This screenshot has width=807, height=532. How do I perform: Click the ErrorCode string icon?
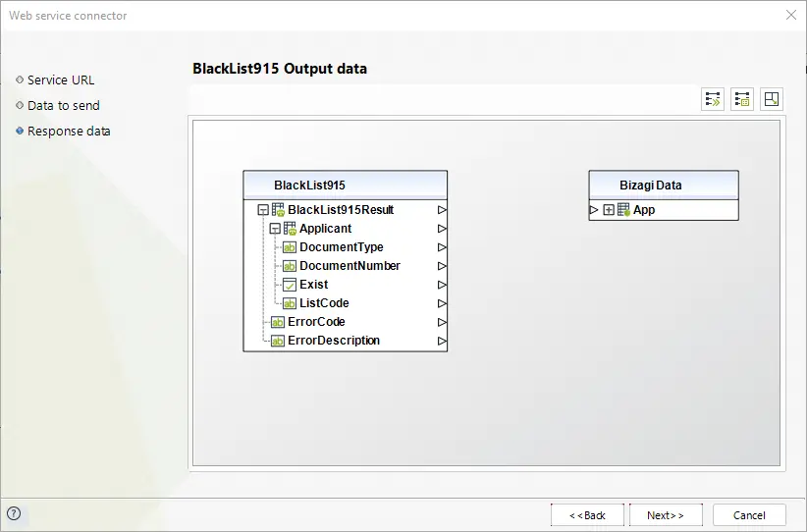click(x=278, y=322)
